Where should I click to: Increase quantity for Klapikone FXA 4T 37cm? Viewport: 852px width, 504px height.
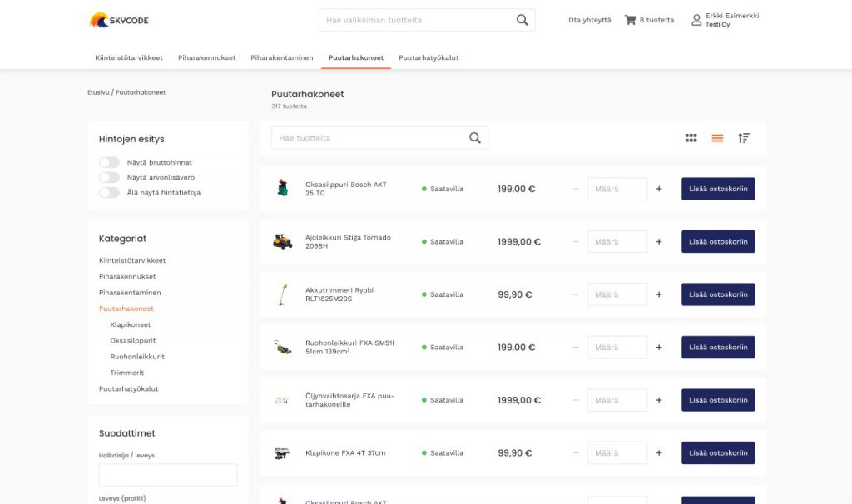click(x=659, y=453)
